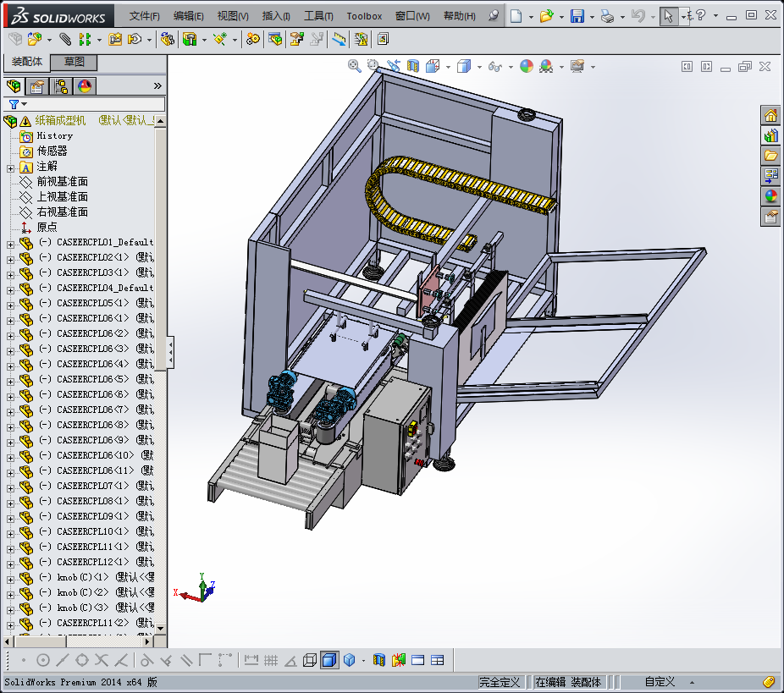This screenshot has height=693, width=784.
Task: Click the feature tree panel collapse handle
Action: tap(170, 353)
